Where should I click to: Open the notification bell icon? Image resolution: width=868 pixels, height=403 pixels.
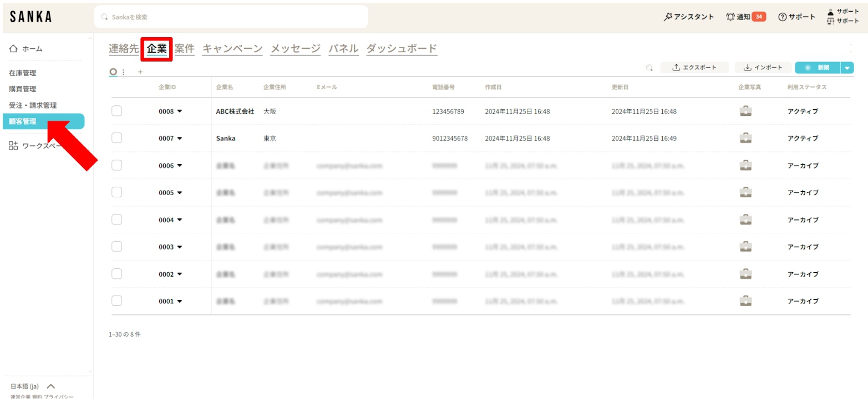[x=730, y=17]
